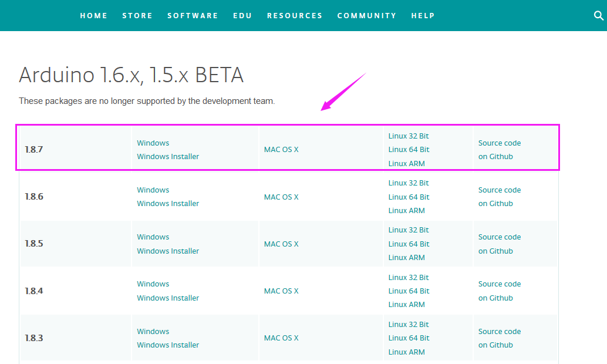Screen dimensions: 607x364
Task: Click the 'Arduino 1.6.x, 1.5.x BETA' heading
Action: coord(131,75)
